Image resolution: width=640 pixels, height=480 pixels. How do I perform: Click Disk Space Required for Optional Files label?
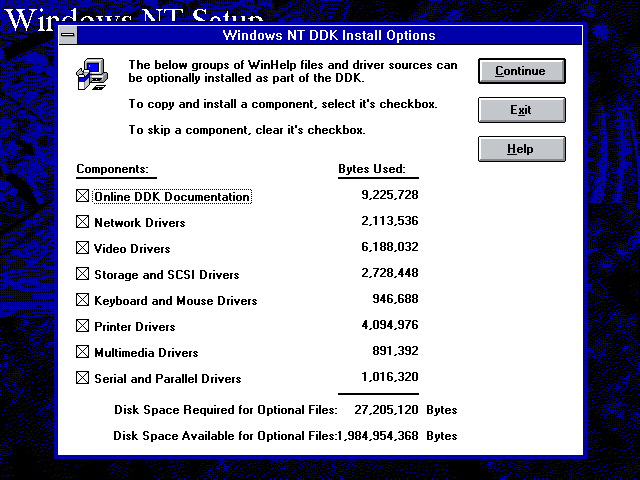(x=226, y=410)
